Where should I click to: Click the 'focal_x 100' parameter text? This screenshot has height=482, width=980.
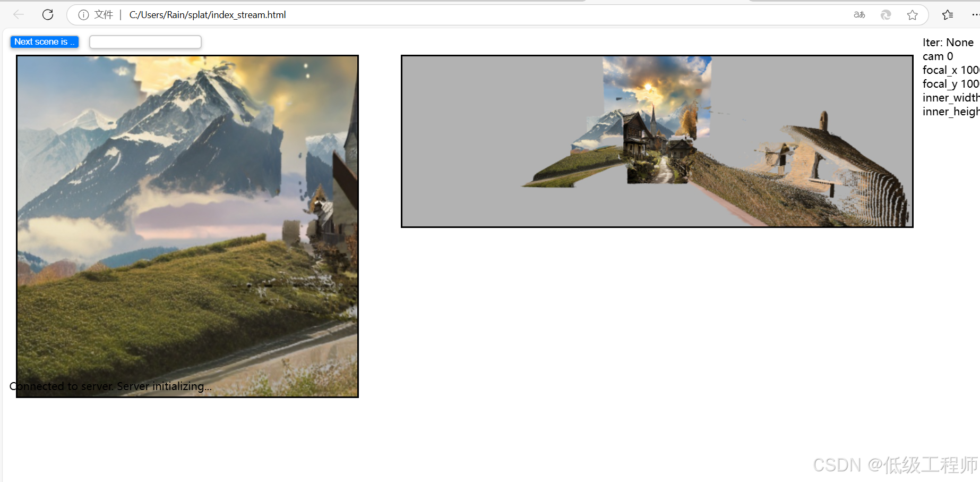click(x=950, y=70)
